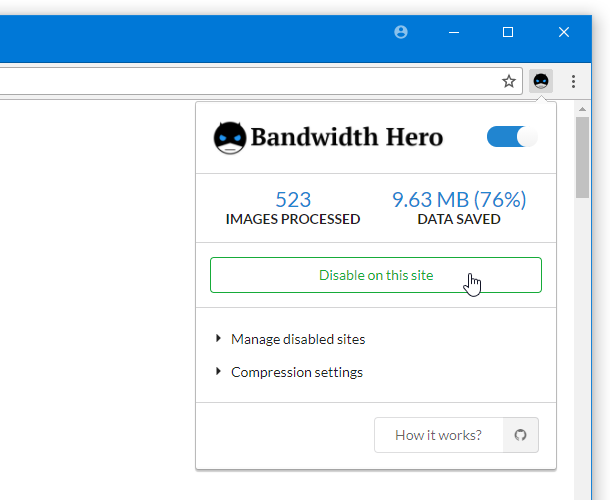Open Chrome's three-dot menu

click(x=573, y=81)
